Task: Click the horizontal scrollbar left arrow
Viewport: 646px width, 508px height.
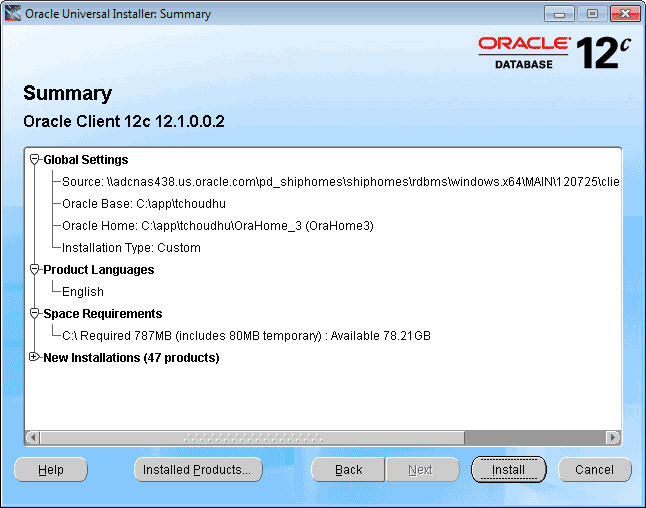Action: point(33,437)
